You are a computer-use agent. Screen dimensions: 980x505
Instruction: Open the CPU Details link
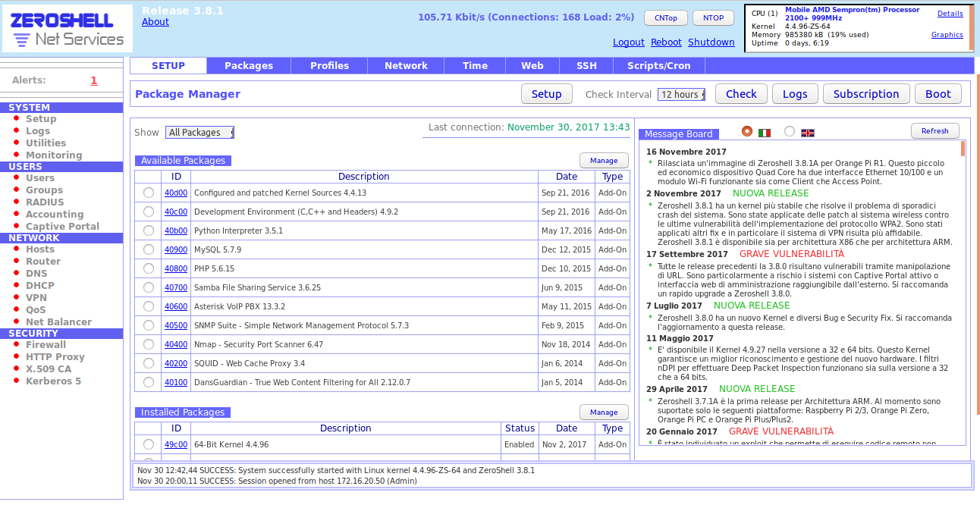tap(950, 14)
